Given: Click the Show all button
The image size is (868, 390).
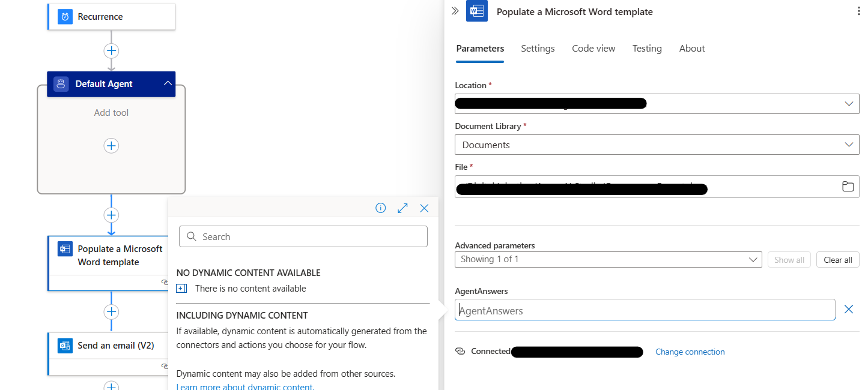Looking at the screenshot, I should pos(789,260).
